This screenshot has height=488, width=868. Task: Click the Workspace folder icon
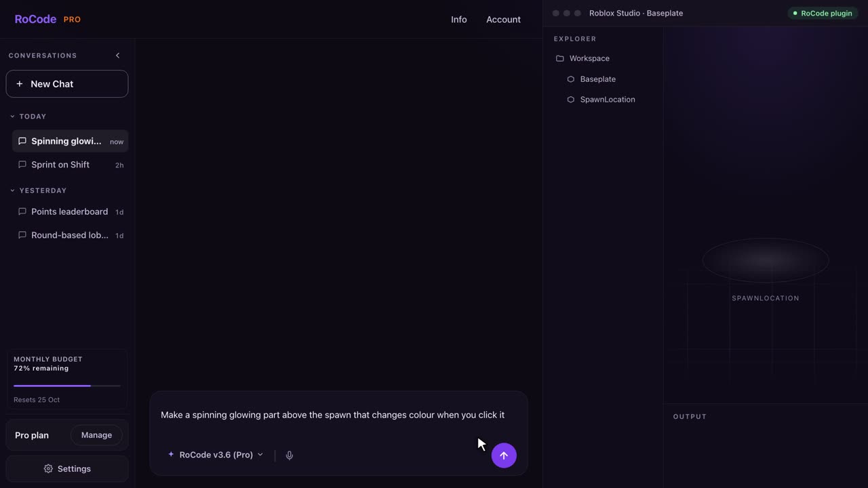click(x=560, y=58)
